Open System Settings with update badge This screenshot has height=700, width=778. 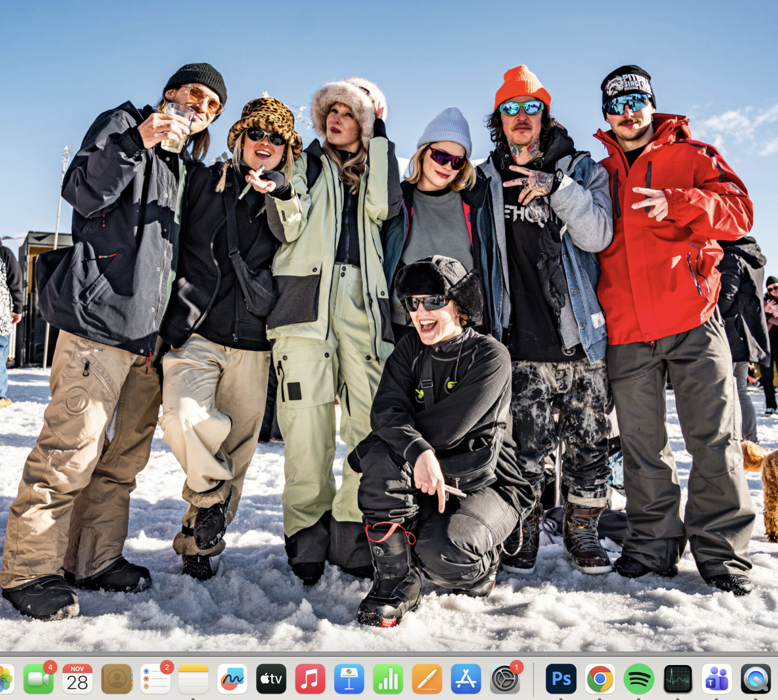tap(505, 679)
